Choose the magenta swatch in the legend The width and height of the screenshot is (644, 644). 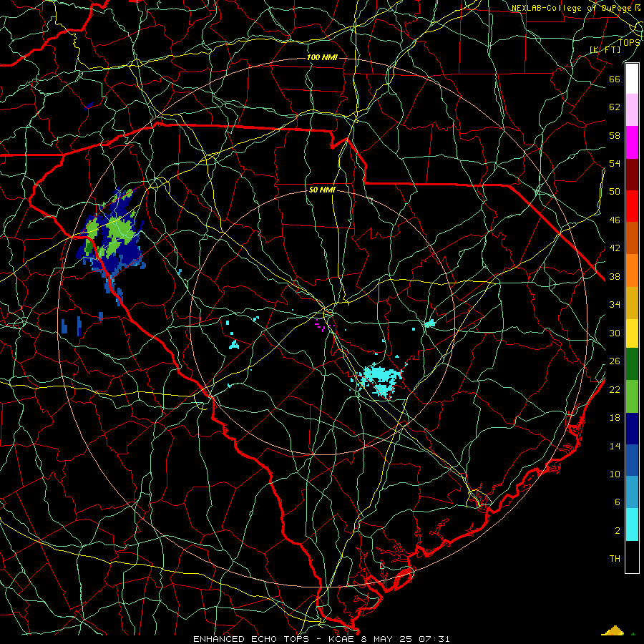(x=632, y=142)
